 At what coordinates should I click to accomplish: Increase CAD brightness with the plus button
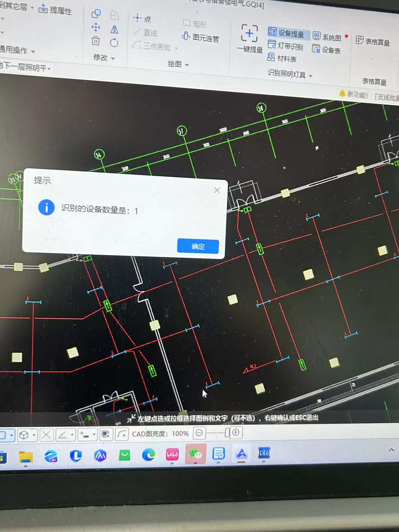236,432
